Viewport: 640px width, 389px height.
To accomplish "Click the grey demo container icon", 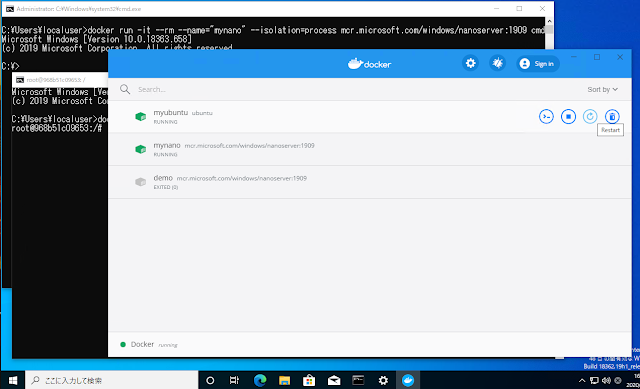I will (140, 182).
